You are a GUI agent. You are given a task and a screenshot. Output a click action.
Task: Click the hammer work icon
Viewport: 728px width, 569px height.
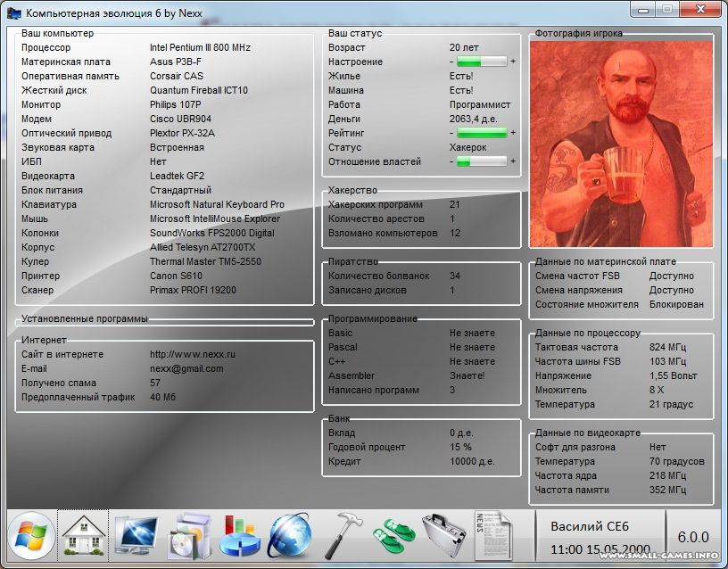pyautogui.click(x=343, y=536)
